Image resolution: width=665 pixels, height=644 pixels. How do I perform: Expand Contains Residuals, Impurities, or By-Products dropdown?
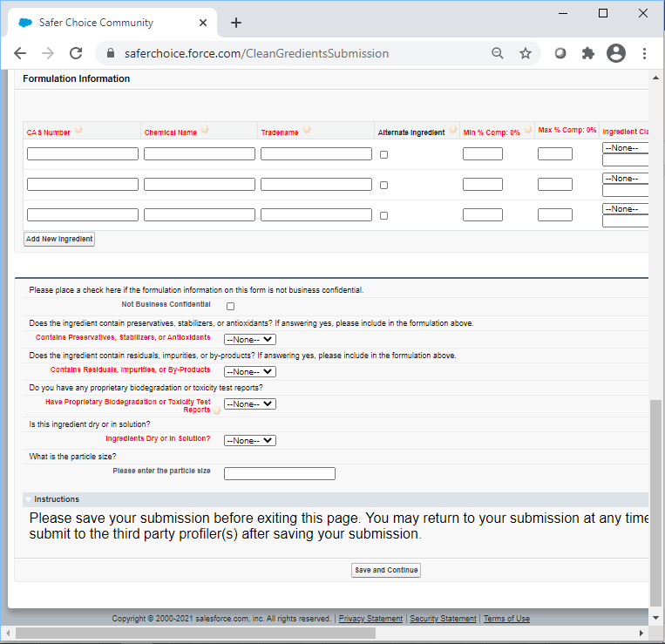[249, 372]
